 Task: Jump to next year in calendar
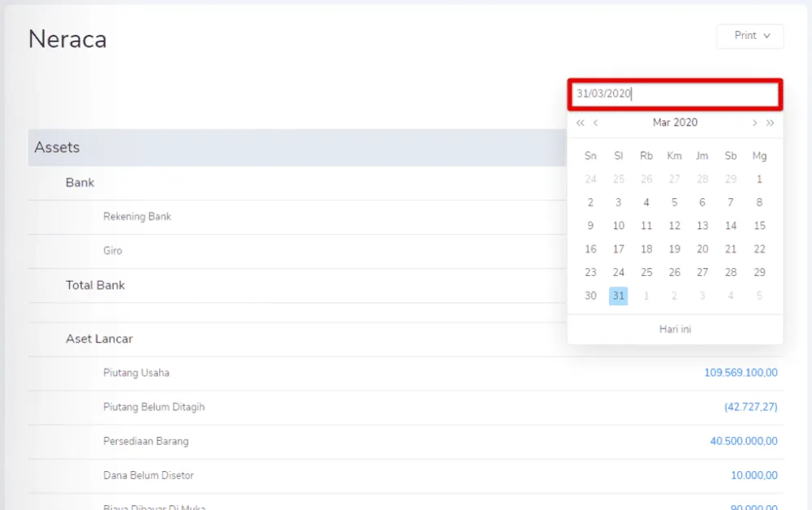click(770, 123)
